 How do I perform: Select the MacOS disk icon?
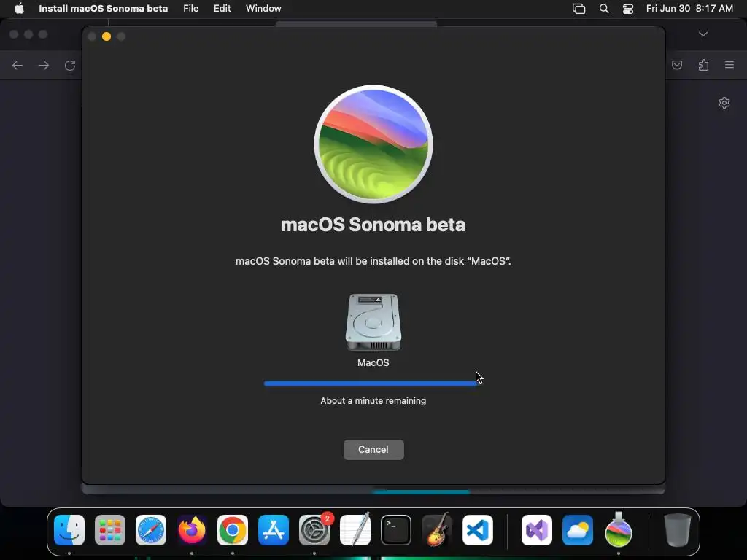click(x=373, y=322)
